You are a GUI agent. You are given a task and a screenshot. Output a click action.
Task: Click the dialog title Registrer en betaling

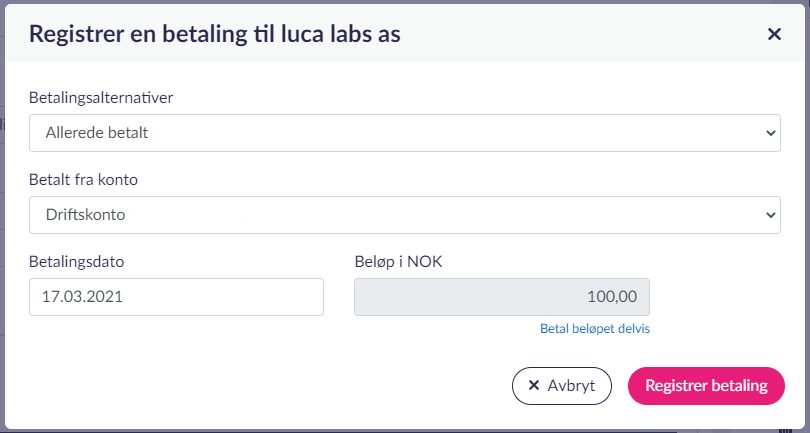[215, 34]
